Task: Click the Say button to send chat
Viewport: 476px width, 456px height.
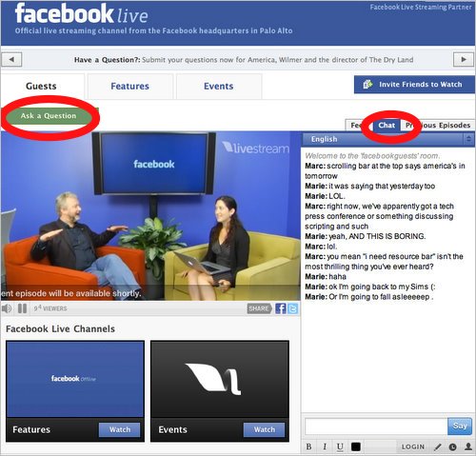Action: tap(460, 426)
